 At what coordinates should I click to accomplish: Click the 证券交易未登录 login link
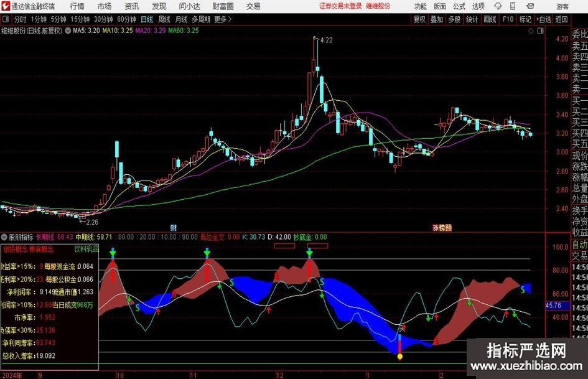(340, 6)
